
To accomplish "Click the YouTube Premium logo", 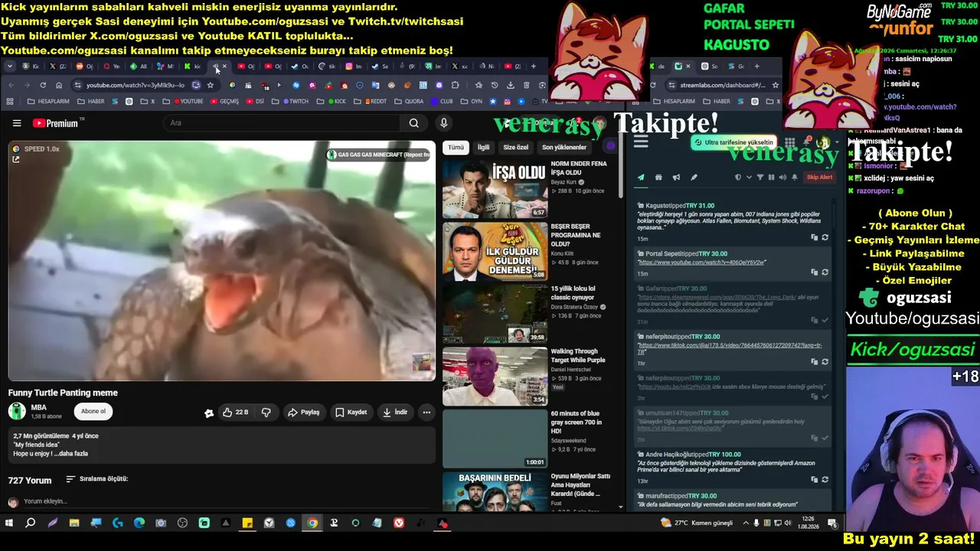I will (55, 123).
